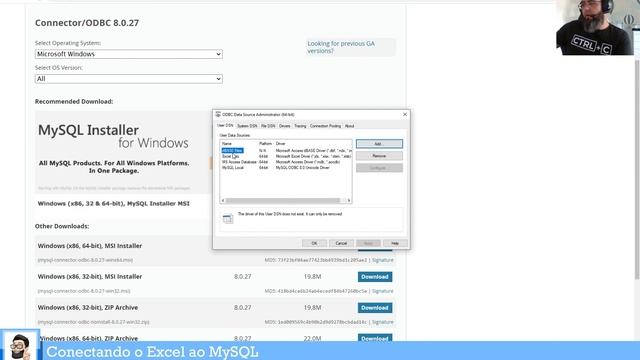The image size is (640, 360).
Task: Click the Connector/ODBC 8.0.27 heading
Action: tap(87, 23)
